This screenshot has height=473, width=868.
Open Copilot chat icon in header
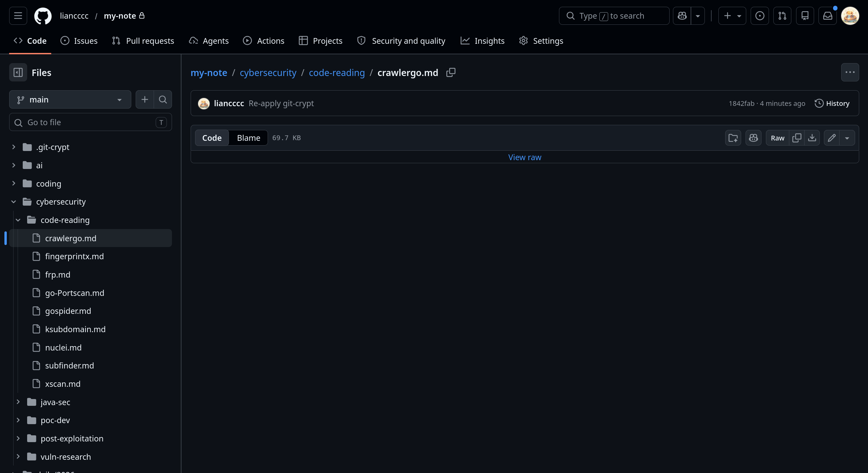[x=682, y=16]
